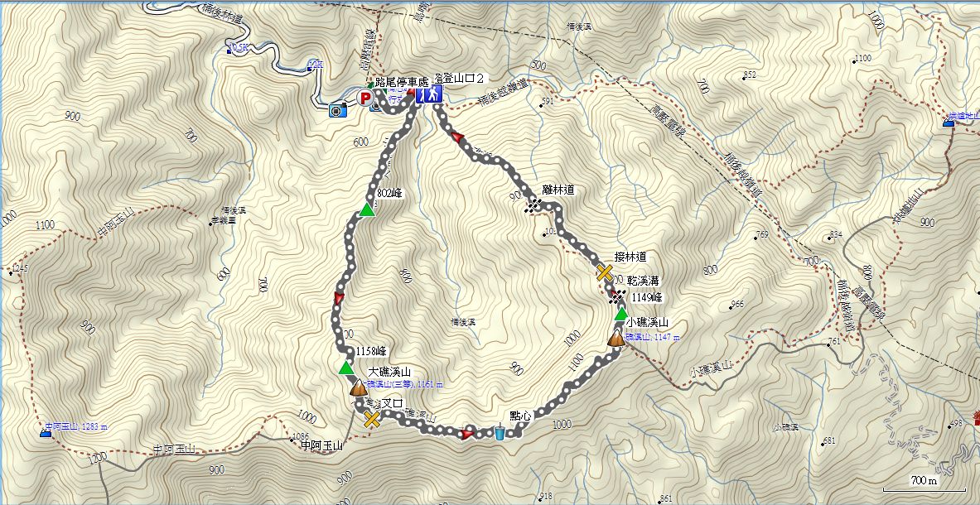Click the red P parking waypoint icon

pyautogui.click(x=364, y=98)
